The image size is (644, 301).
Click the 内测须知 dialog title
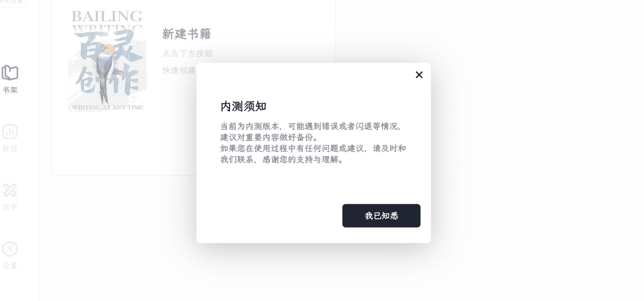(x=243, y=106)
